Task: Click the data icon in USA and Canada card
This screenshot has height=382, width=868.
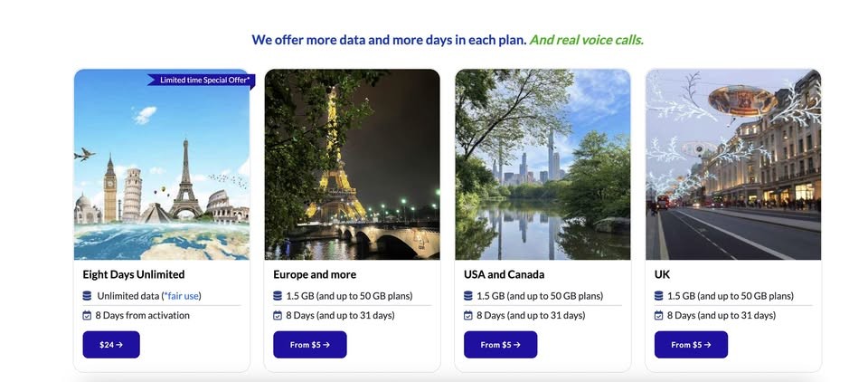Action: tap(468, 296)
